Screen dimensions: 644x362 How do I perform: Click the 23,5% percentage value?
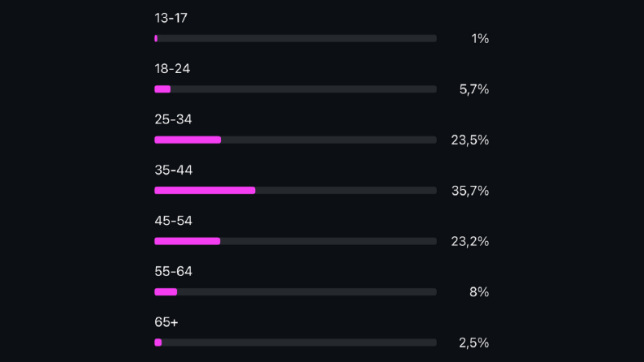pos(470,140)
